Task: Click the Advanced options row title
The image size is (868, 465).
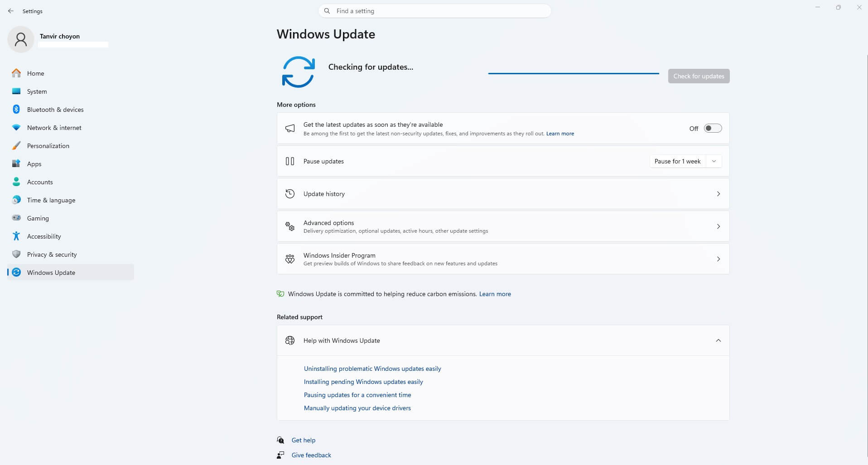Action: (x=329, y=223)
